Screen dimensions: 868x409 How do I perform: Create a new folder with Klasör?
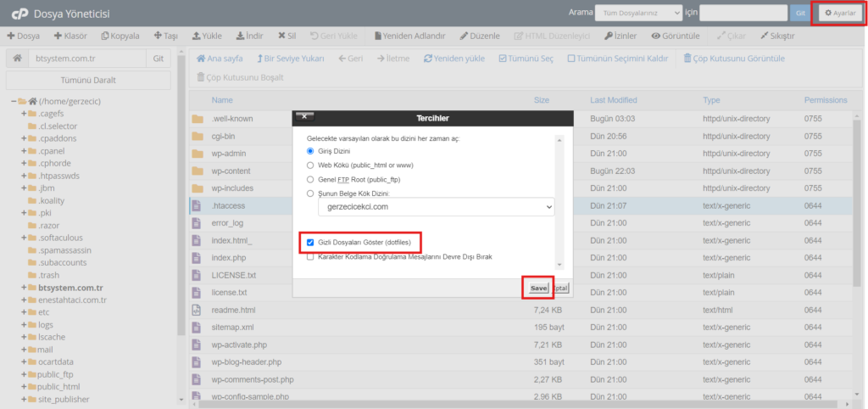pos(70,36)
